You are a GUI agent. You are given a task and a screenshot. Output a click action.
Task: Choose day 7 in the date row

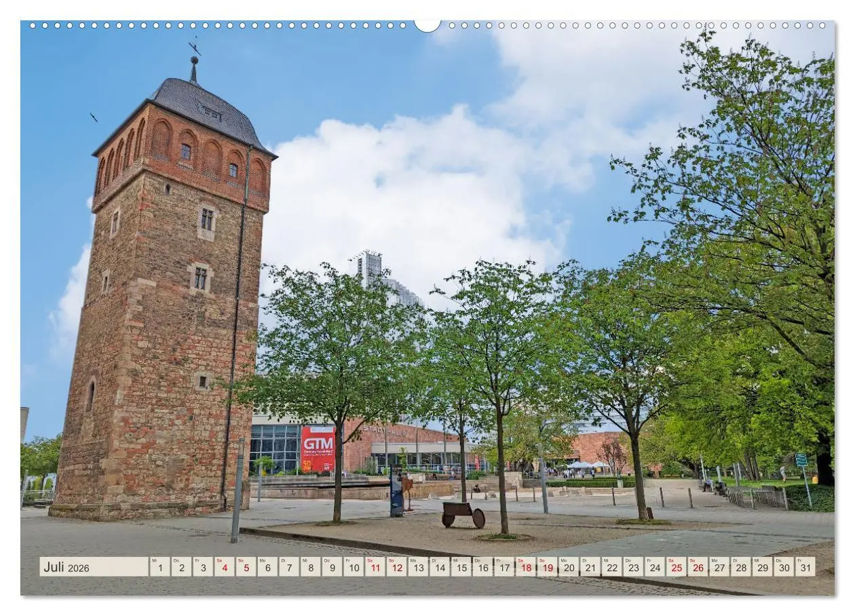(x=289, y=567)
